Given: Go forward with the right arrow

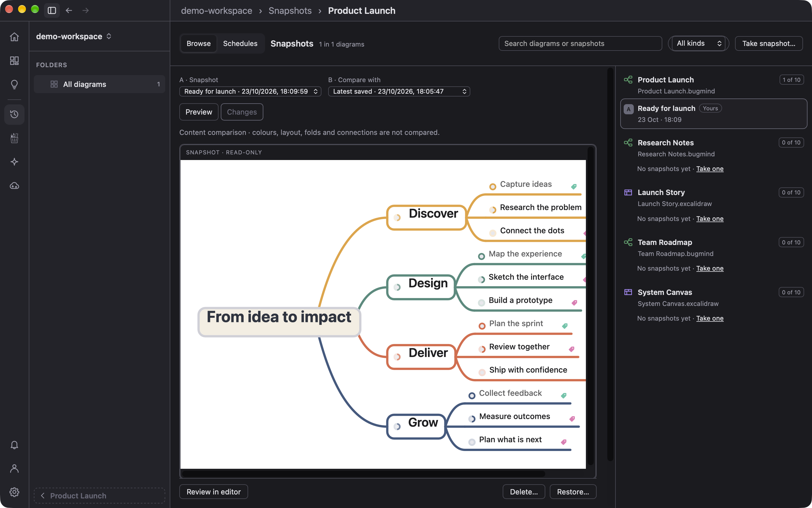Looking at the screenshot, I should click(85, 10).
